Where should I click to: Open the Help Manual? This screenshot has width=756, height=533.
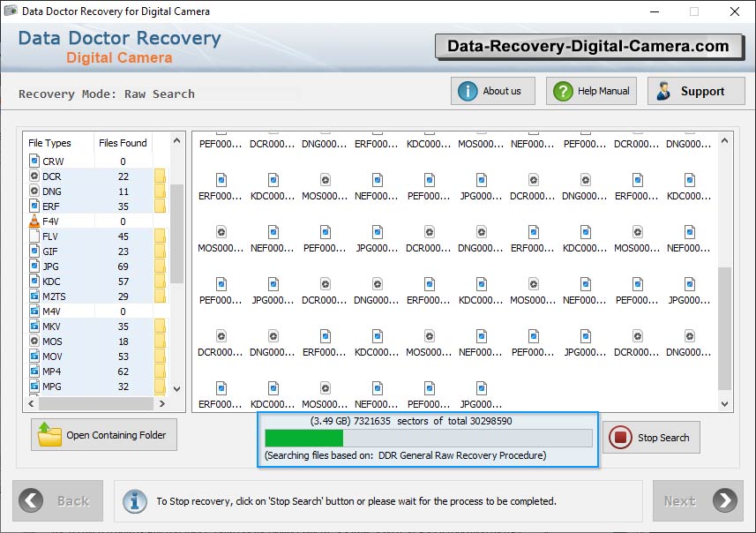591,91
